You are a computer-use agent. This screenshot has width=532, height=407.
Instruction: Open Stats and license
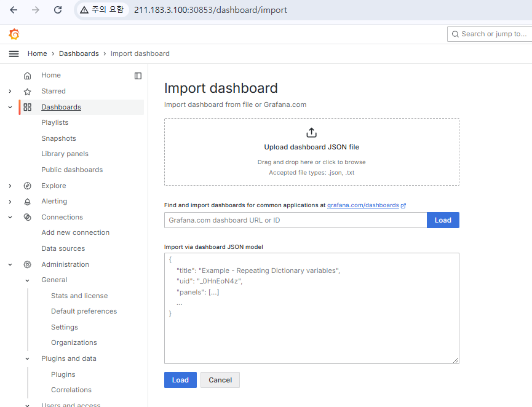pos(79,296)
